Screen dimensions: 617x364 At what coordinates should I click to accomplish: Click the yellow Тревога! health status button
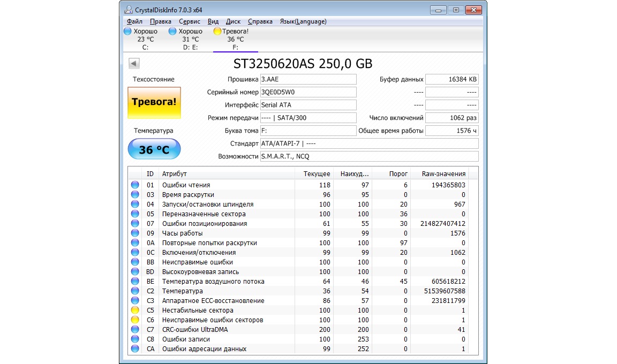point(154,103)
